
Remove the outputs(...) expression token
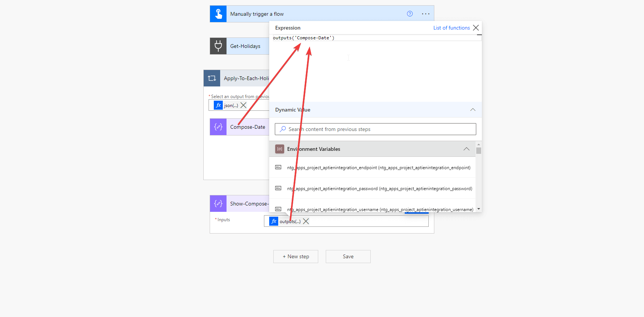click(x=306, y=221)
